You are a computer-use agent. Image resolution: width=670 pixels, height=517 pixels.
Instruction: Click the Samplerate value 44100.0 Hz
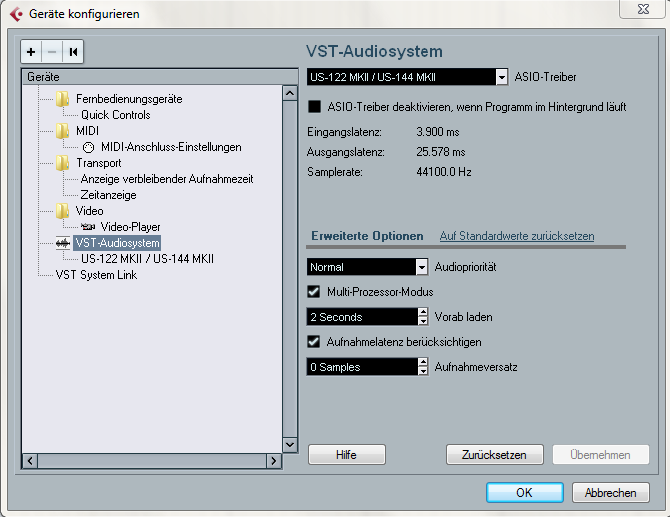pyautogui.click(x=444, y=172)
